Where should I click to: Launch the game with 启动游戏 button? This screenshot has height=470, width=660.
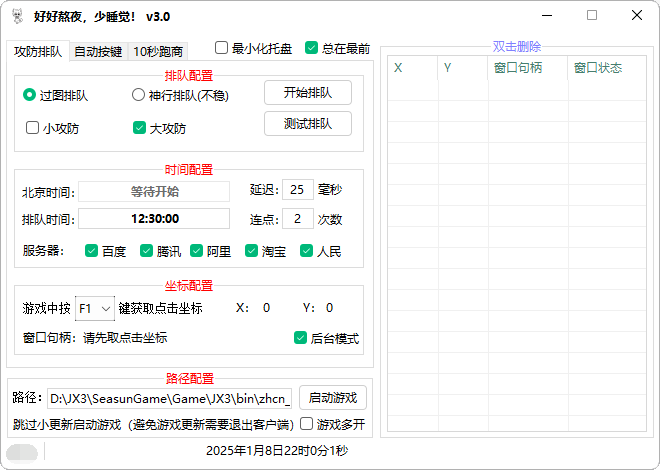(333, 397)
